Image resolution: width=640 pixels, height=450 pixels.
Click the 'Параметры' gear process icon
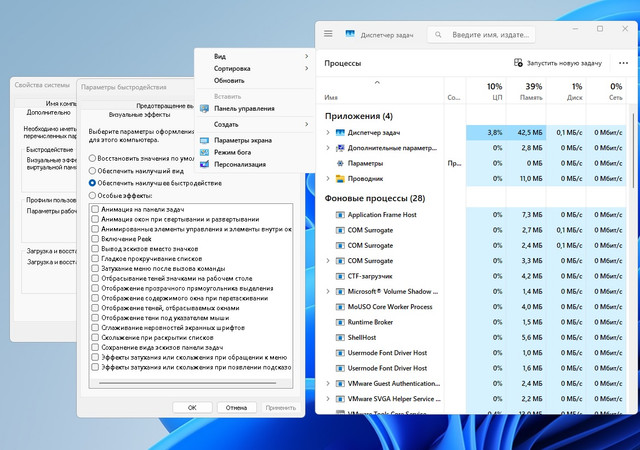point(340,163)
